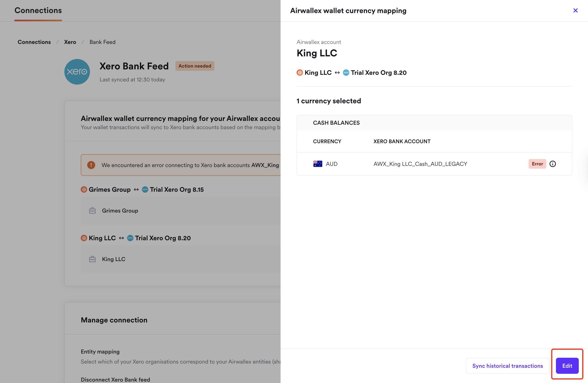Click the Action needed status badge

195,66
